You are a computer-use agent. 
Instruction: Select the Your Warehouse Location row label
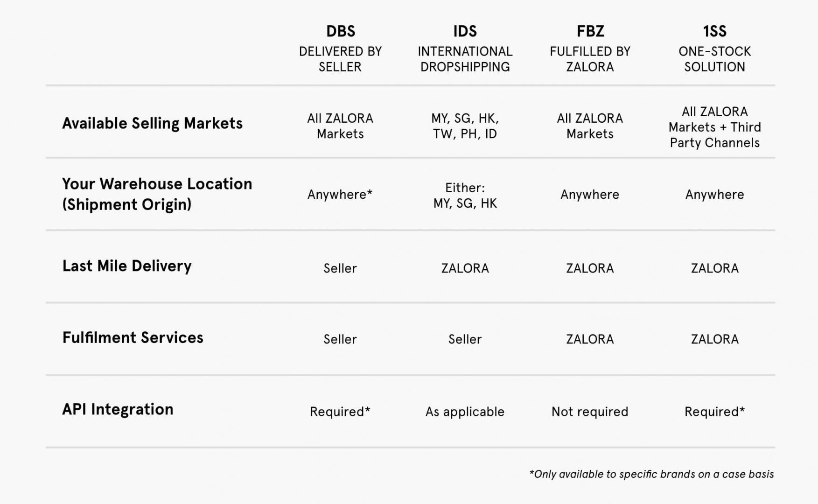(157, 194)
